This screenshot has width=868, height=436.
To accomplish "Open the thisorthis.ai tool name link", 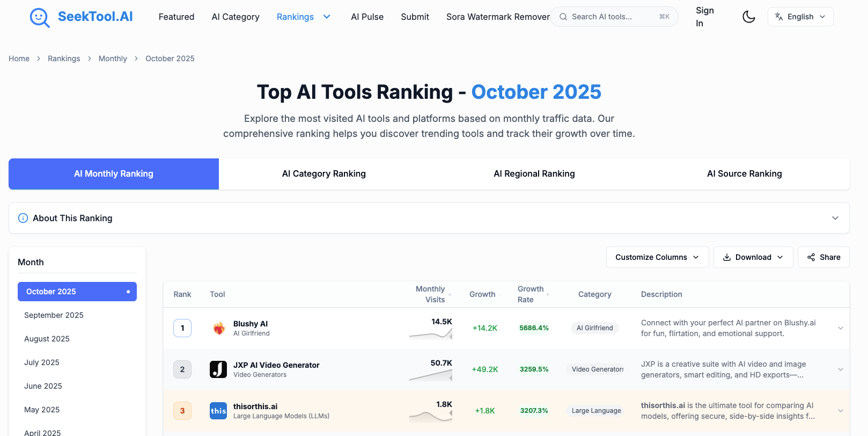I will [255, 406].
